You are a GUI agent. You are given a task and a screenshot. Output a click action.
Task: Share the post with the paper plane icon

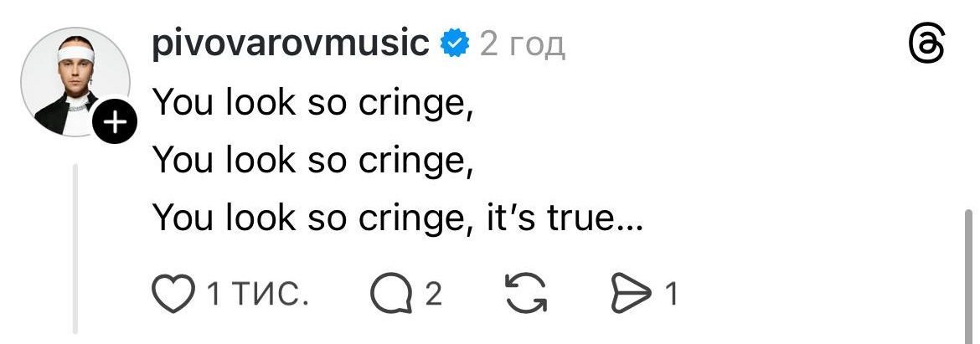tap(633, 293)
